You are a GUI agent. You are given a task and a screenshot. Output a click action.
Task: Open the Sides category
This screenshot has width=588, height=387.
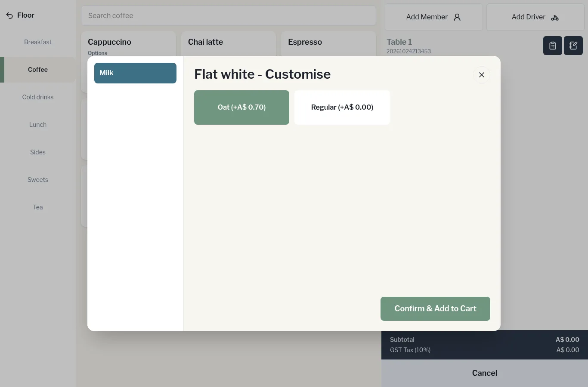tap(38, 152)
